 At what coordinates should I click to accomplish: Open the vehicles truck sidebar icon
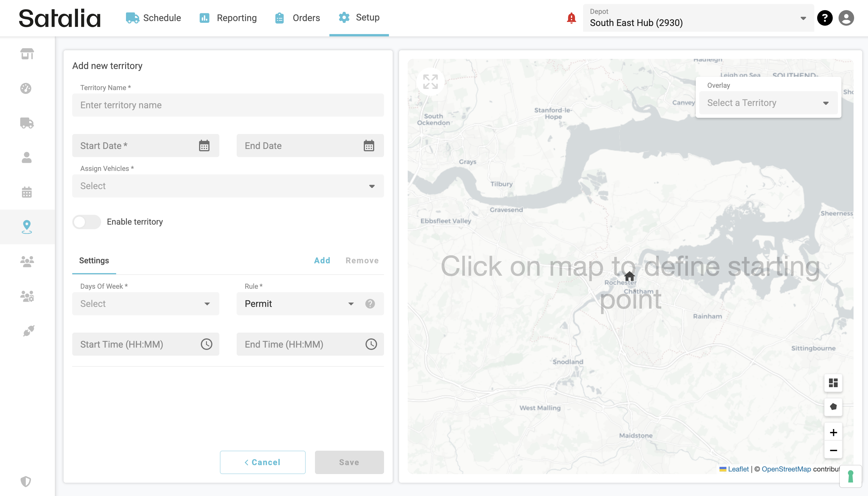coord(27,123)
